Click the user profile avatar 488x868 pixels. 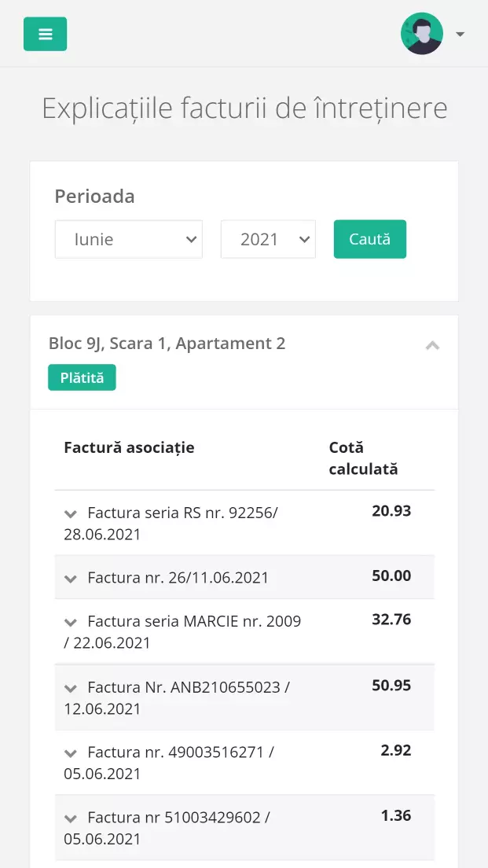pyautogui.click(x=422, y=34)
